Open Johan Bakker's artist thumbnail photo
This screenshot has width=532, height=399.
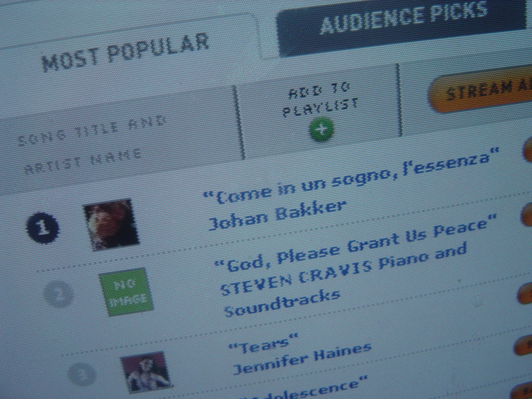(112, 224)
